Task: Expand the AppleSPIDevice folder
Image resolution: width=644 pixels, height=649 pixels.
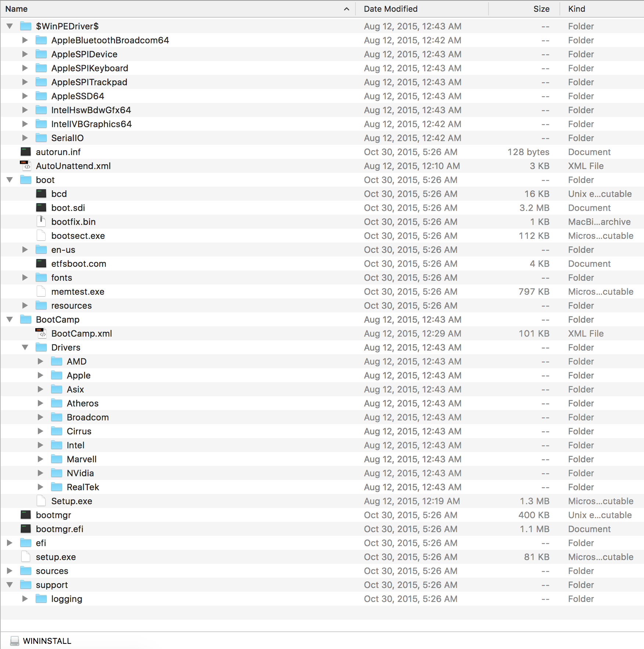Action: 25,54
